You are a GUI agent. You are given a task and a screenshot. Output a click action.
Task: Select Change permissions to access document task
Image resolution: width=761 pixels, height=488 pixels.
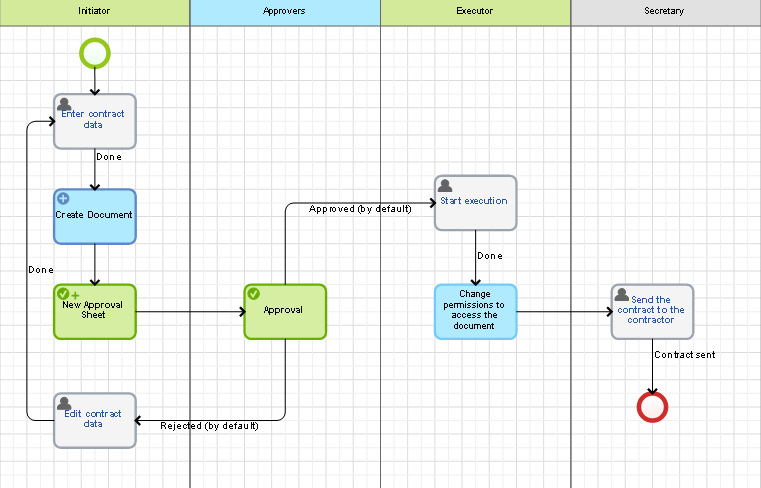(475, 312)
